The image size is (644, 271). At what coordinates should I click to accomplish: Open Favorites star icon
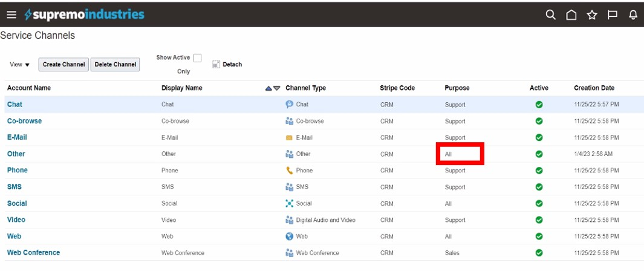[592, 15]
